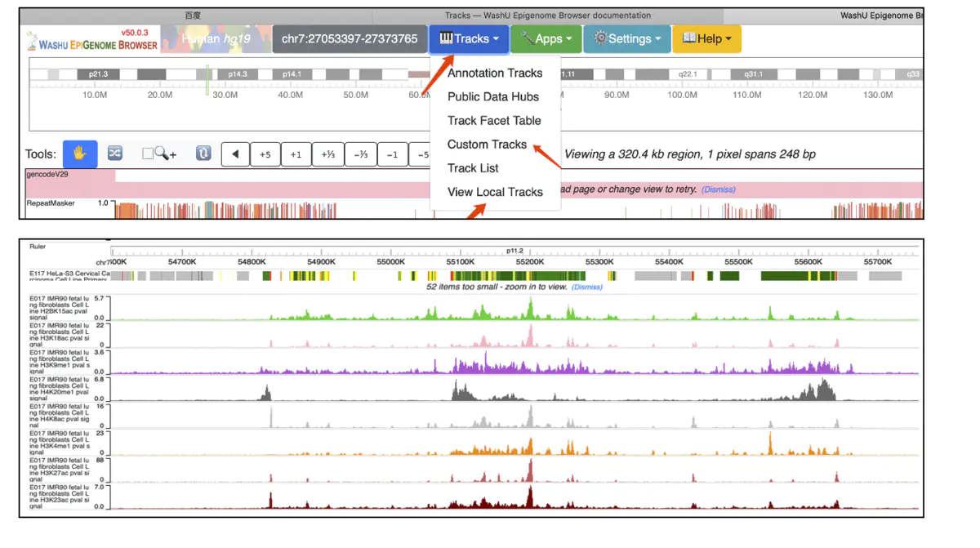Screen dimensions: 980x548
Task: Select the H3K23ac dark red track label
Action: pyautogui.click(x=61, y=496)
